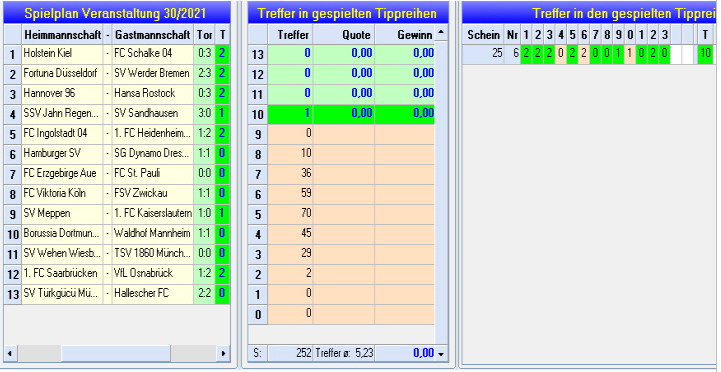Click the Borussia Dortmund match row
This screenshot has width=721, height=372.
point(117,234)
